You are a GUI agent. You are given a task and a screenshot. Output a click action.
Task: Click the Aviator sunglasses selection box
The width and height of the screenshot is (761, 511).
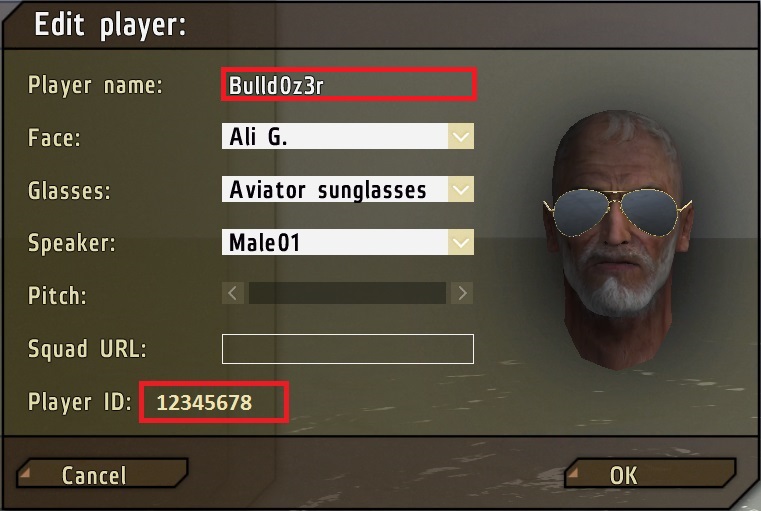click(x=335, y=189)
